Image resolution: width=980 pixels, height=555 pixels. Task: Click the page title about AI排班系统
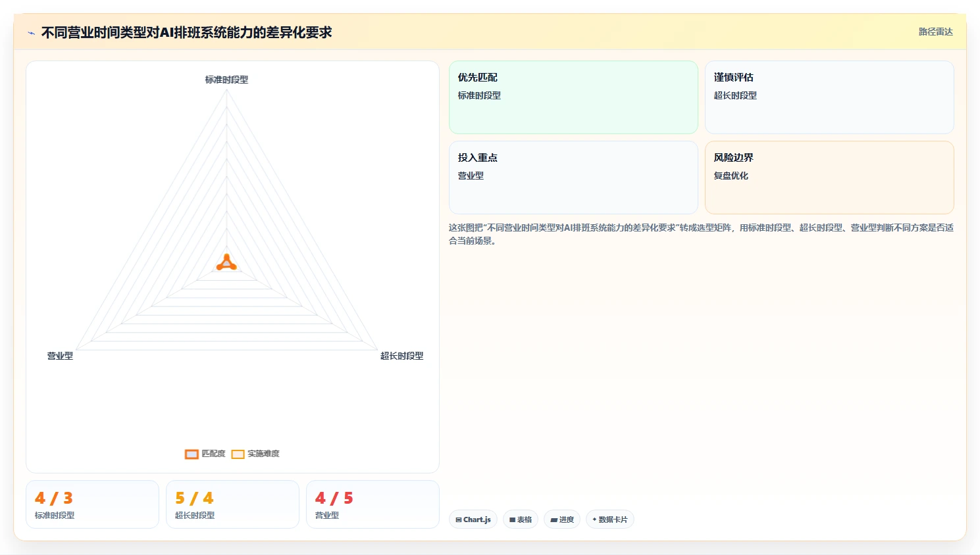click(x=186, y=32)
